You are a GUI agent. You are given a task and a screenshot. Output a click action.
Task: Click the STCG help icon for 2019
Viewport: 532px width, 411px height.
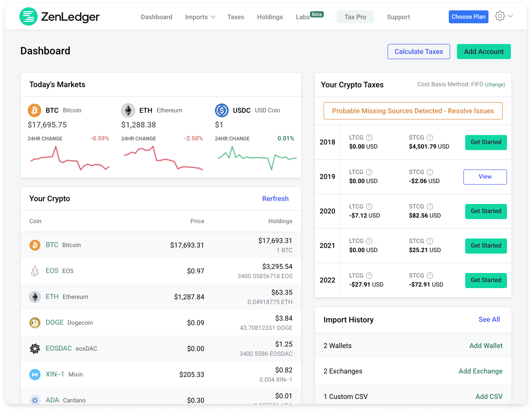[x=430, y=172]
